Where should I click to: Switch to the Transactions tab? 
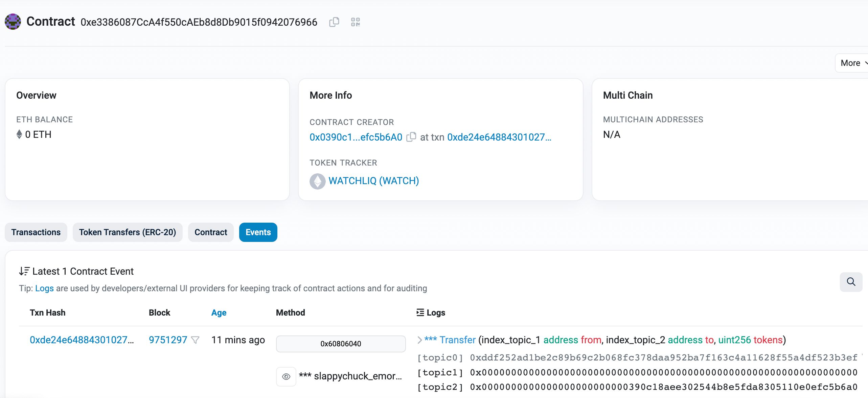tap(36, 232)
